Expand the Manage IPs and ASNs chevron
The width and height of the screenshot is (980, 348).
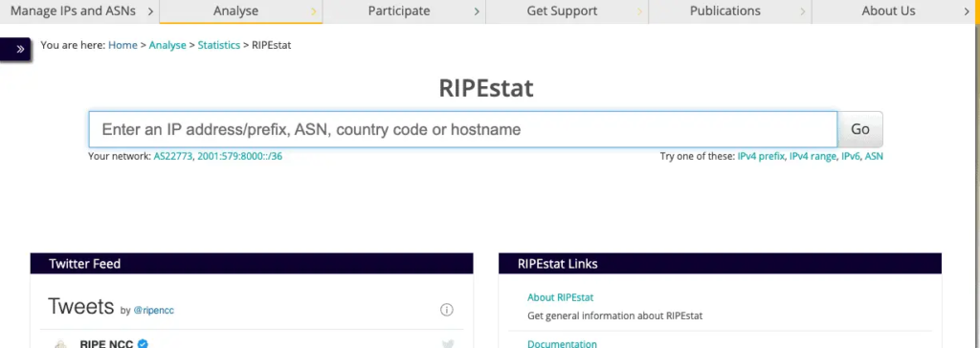[150, 11]
